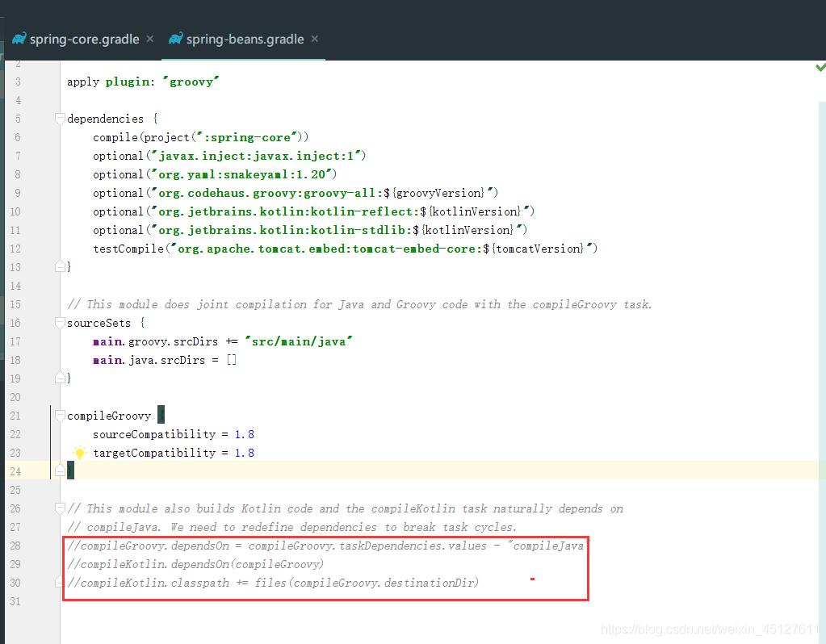Place cursor on 'apply plugin' text

[x=108, y=82]
